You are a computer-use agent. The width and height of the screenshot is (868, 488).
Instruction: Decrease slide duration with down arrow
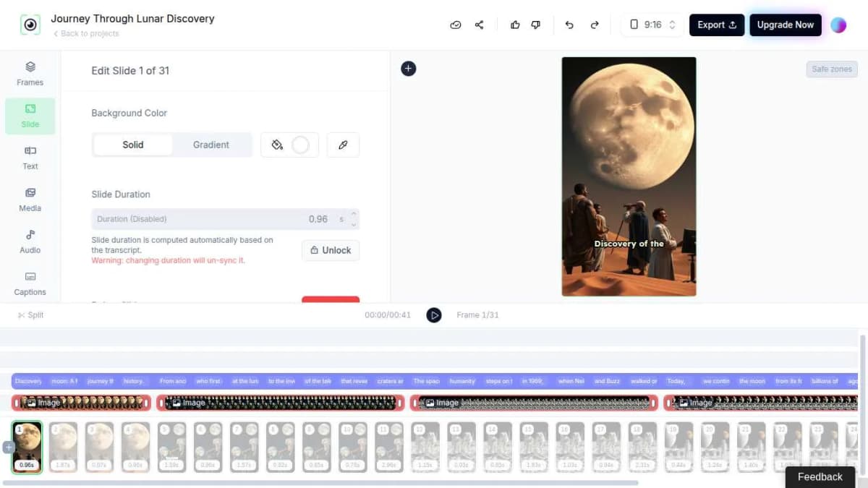click(x=354, y=224)
